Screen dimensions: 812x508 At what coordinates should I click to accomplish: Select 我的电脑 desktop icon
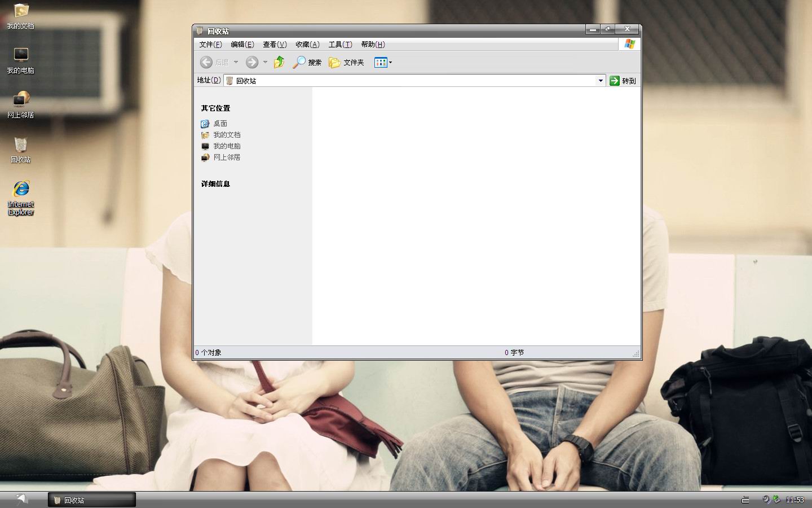(21, 60)
